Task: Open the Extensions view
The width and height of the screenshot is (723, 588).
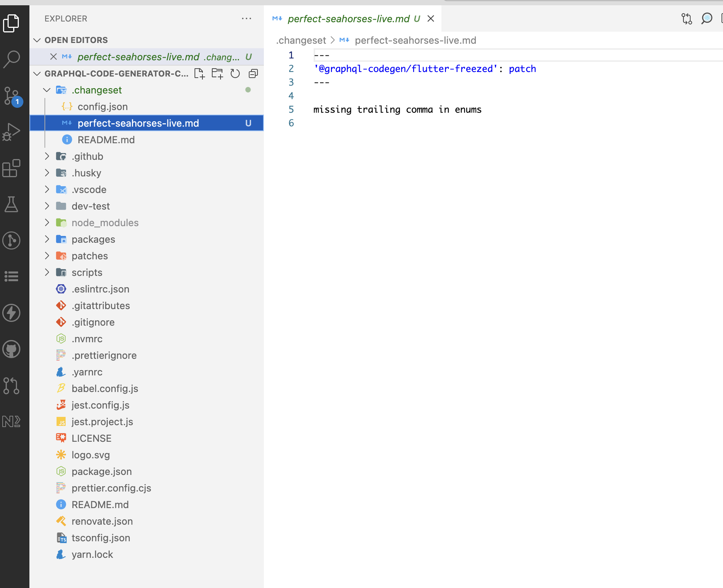Action: [x=11, y=168]
